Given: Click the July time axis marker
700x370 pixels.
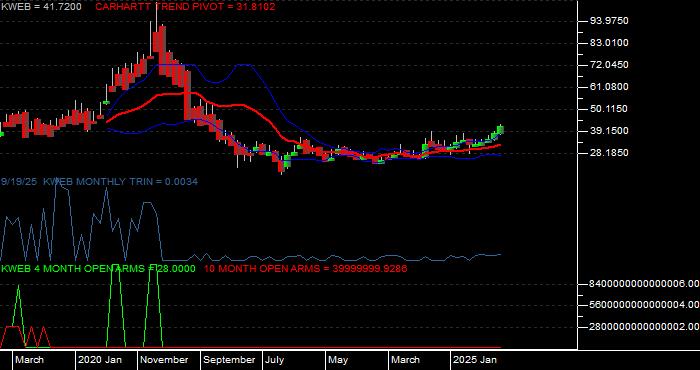Looking at the screenshot, I should [x=275, y=360].
